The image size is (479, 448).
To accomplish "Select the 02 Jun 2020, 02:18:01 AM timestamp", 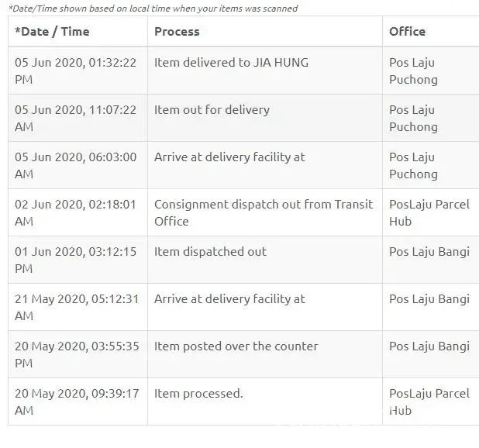I will 75,212.
